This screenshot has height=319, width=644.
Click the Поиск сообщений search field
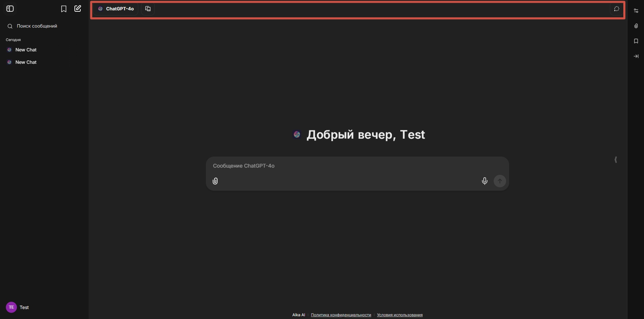pos(37,26)
